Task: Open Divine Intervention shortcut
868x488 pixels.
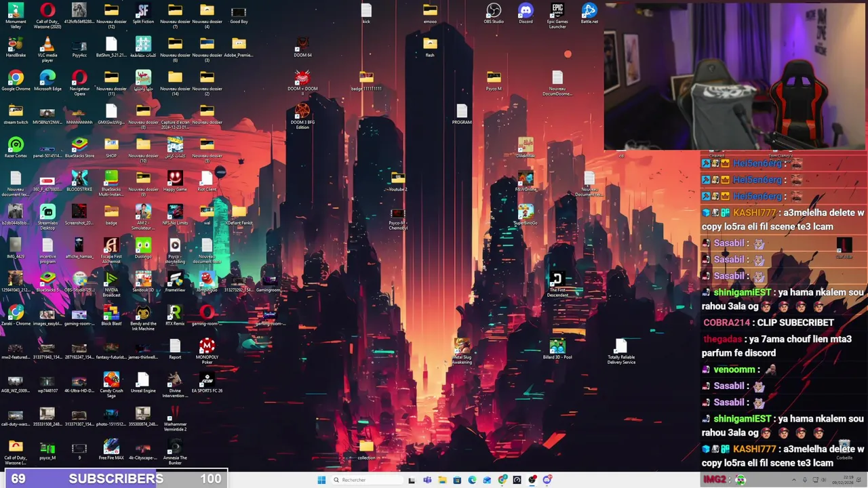Action: point(175,384)
